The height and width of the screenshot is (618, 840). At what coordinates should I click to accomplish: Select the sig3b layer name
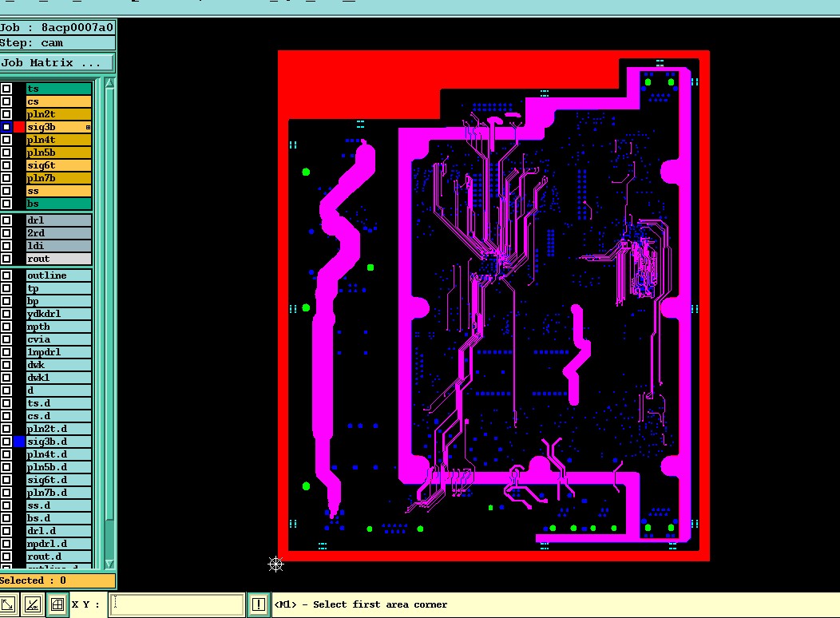click(x=59, y=127)
